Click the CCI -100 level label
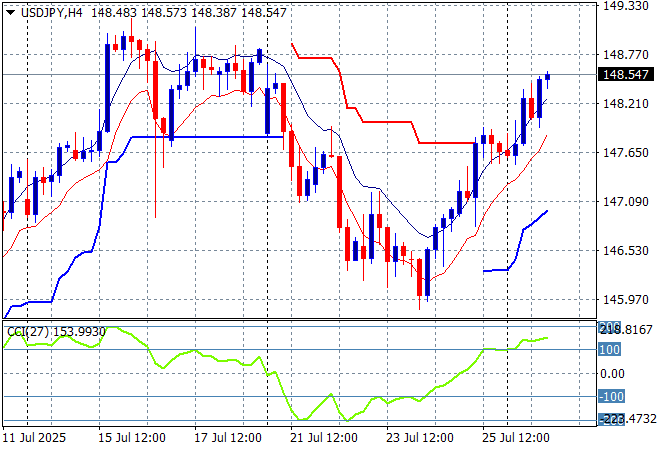The image size is (660, 450). (612, 397)
